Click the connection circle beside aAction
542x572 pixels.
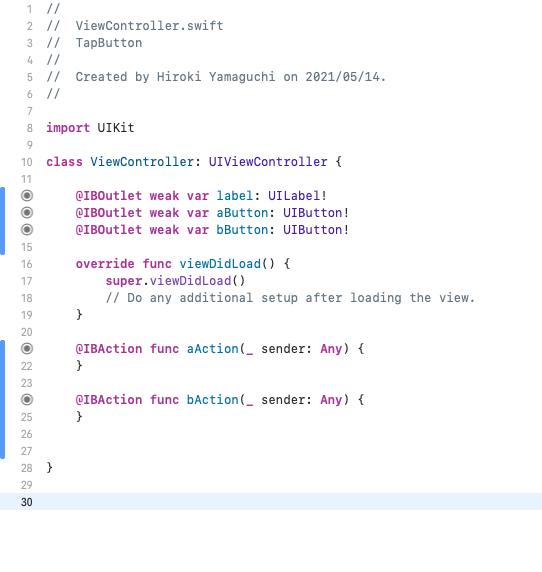tap(27, 349)
